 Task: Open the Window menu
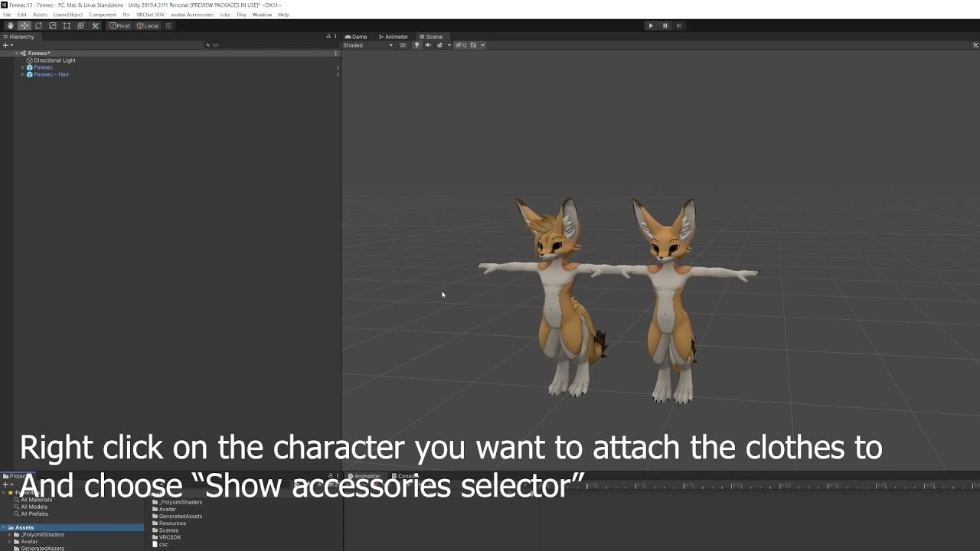point(262,15)
